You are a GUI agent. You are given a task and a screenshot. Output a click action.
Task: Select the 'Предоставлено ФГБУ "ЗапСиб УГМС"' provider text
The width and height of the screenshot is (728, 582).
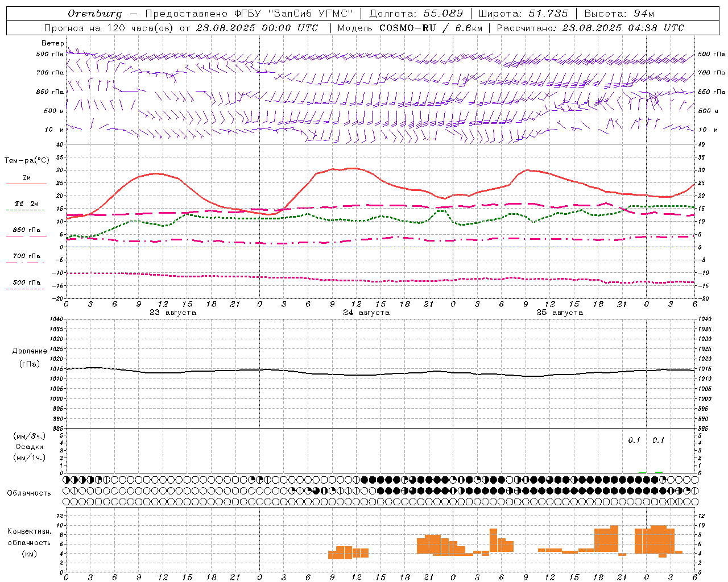coord(249,14)
